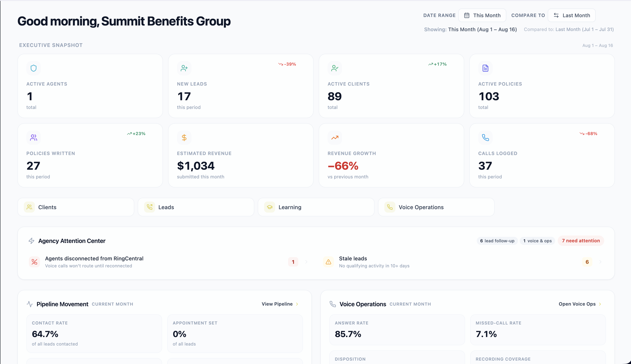The height and width of the screenshot is (364, 631).
Task: Click the Appointment Set 0% card
Action: tap(235, 333)
